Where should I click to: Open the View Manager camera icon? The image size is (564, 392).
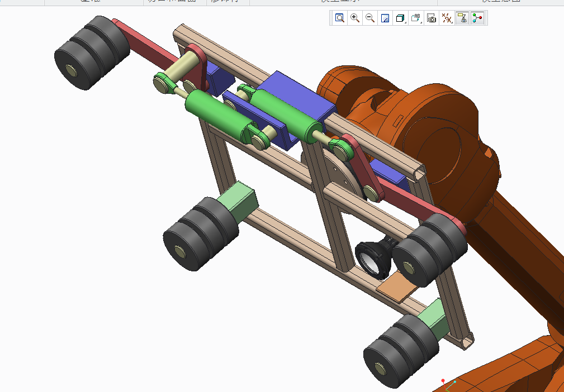(x=432, y=18)
